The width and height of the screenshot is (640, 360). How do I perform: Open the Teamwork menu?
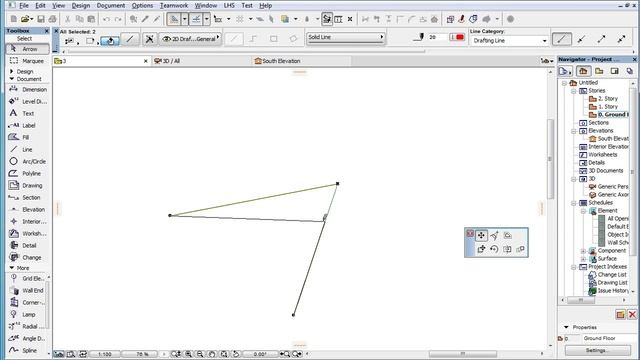pos(174,6)
